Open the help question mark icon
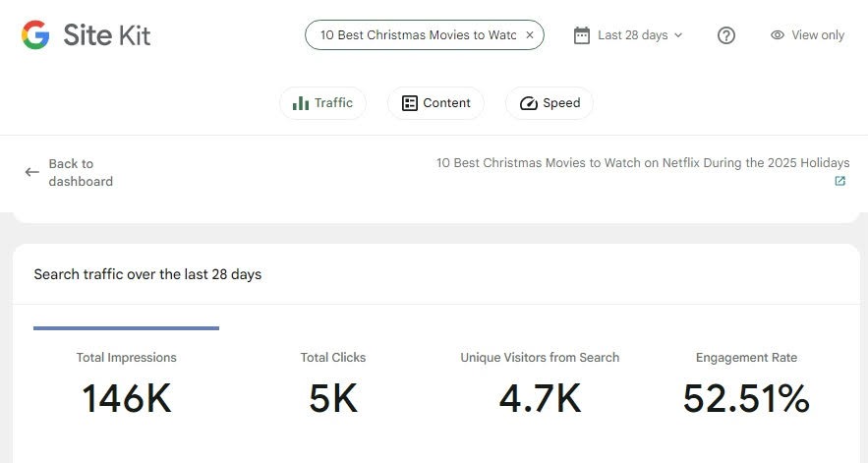 (726, 35)
